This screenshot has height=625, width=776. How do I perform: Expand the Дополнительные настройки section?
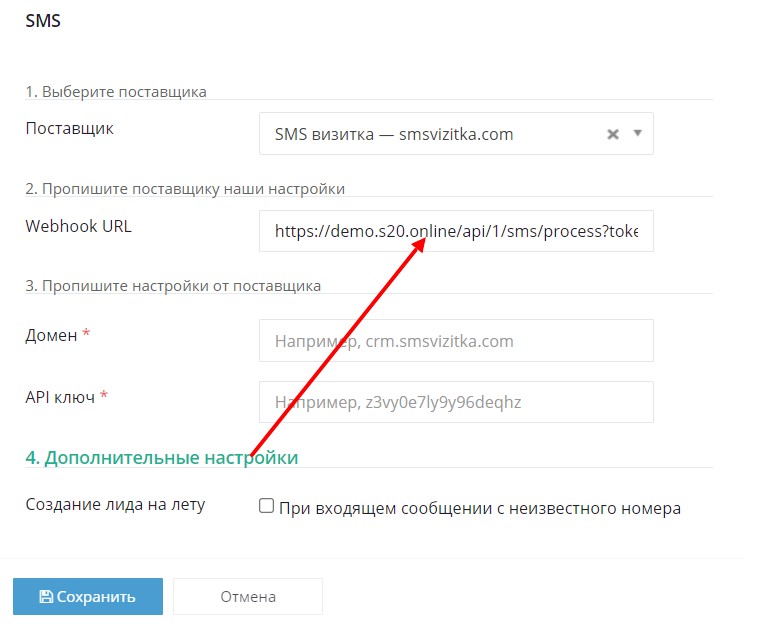click(161, 457)
